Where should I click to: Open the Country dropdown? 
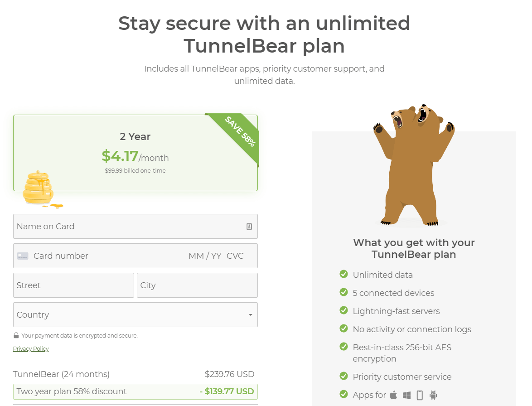[135, 314]
